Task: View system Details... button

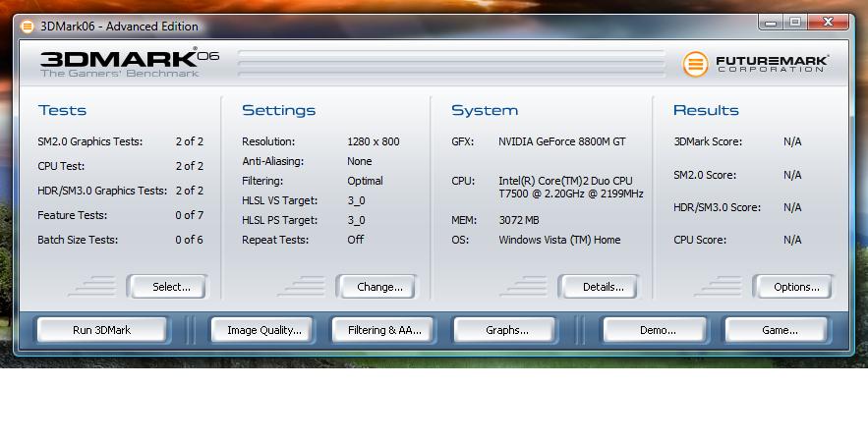Action: point(599,287)
